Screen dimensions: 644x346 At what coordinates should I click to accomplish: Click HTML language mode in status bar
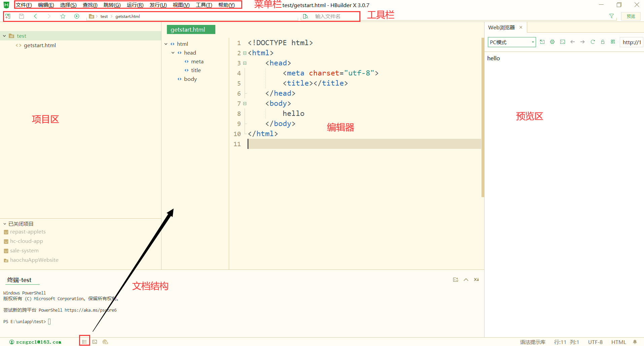pyautogui.click(x=618, y=342)
